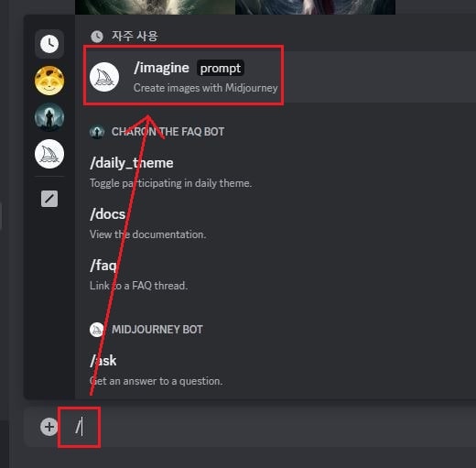Click 'Create images with Midjourney' description
476x468 pixels.
click(x=206, y=88)
